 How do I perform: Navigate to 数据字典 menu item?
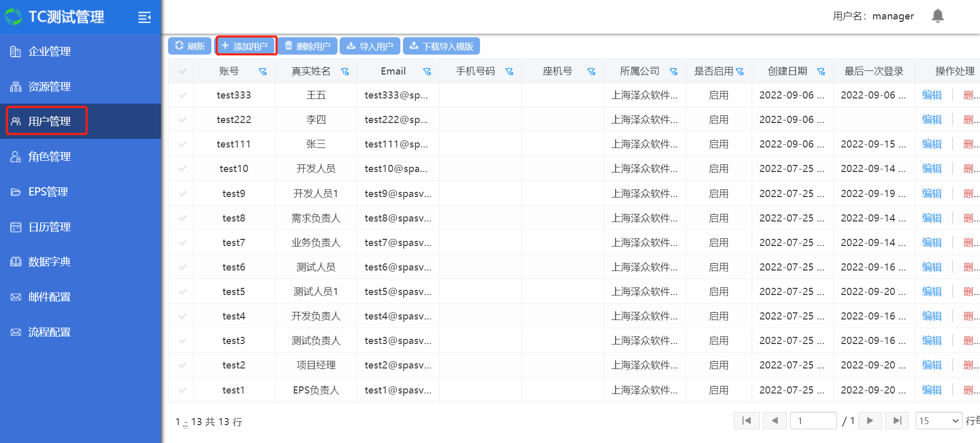49,262
